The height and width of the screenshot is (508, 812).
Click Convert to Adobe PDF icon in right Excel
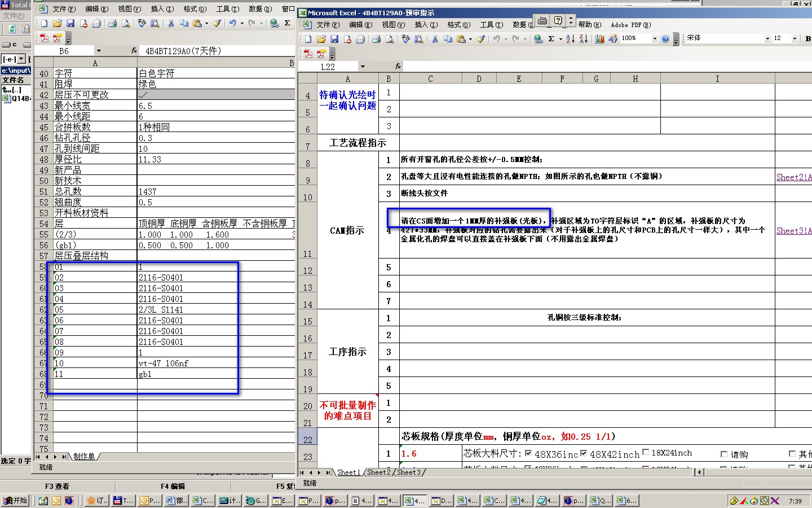point(308,54)
